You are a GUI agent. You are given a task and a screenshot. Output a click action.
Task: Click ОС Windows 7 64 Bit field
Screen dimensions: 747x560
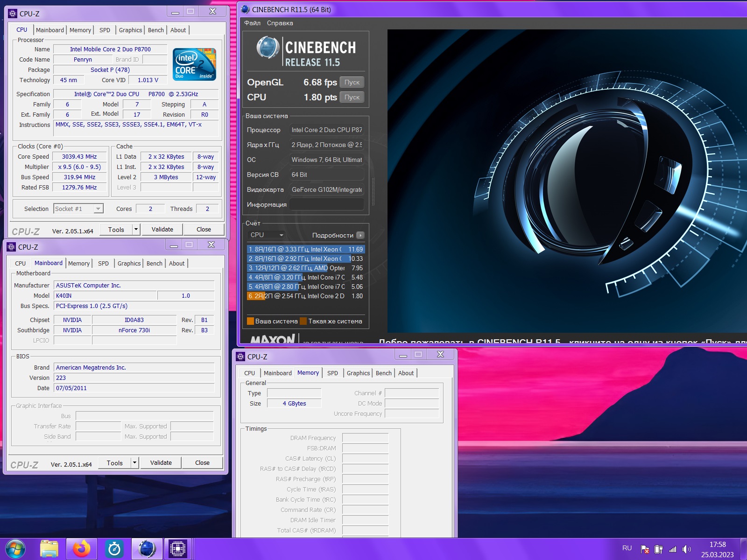click(x=326, y=160)
